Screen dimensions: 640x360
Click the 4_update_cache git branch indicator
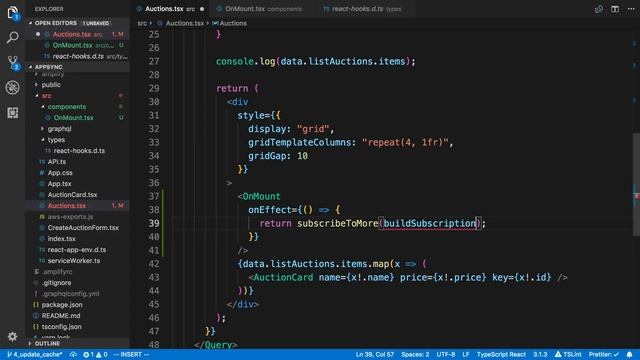[x=35, y=354]
